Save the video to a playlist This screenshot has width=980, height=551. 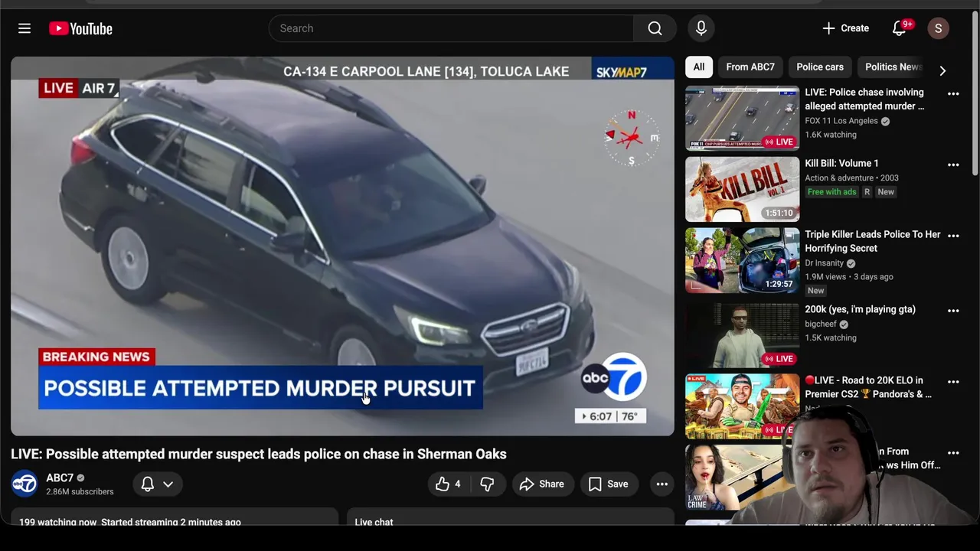coord(609,484)
